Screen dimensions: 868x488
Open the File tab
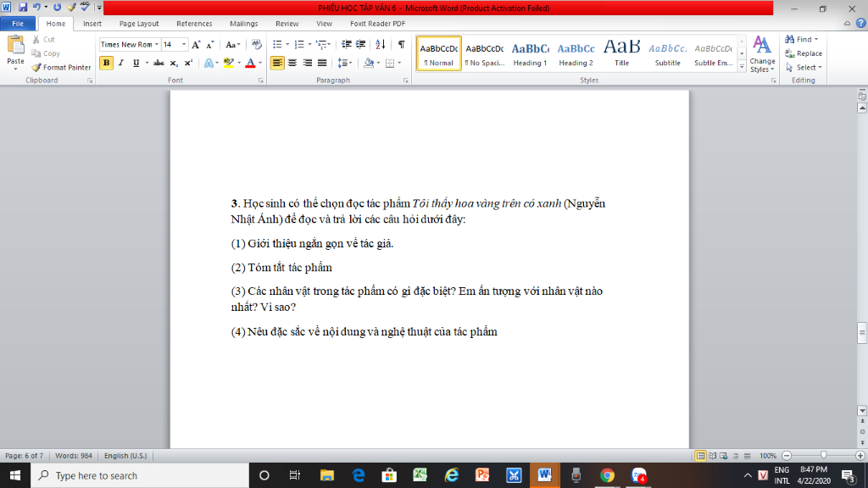tap(18, 23)
